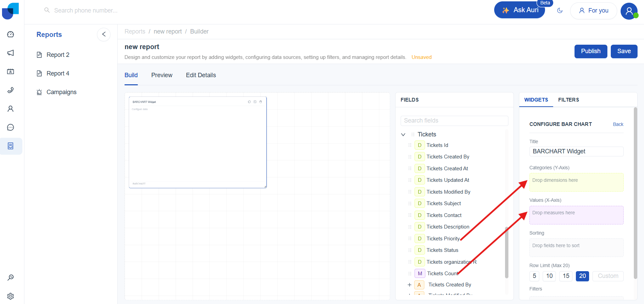Screen dimensions: 644x304
Task: Click the phone calls icon in sidebar
Action: (11, 90)
